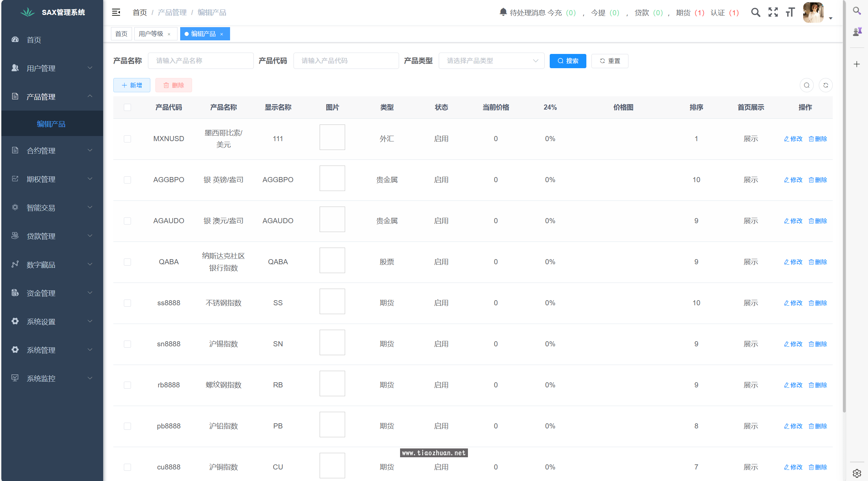Image resolution: width=868 pixels, height=481 pixels.
Task: Click the round hide-search toggle icon
Action: pyautogui.click(x=807, y=85)
